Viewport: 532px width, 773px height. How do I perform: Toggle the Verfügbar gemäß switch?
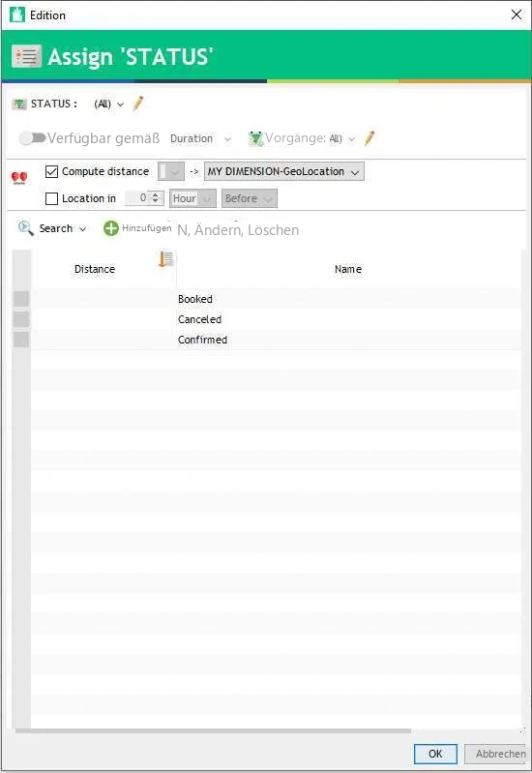pyautogui.click(x=33, y=138)
